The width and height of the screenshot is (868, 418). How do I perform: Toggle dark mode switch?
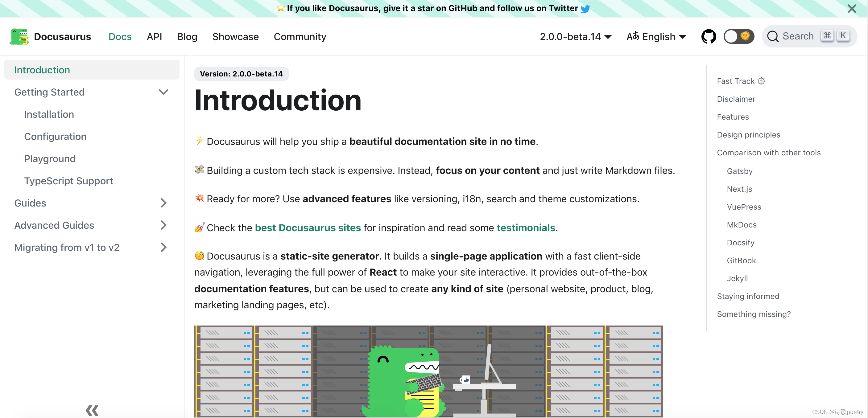(x=739, y=36)
